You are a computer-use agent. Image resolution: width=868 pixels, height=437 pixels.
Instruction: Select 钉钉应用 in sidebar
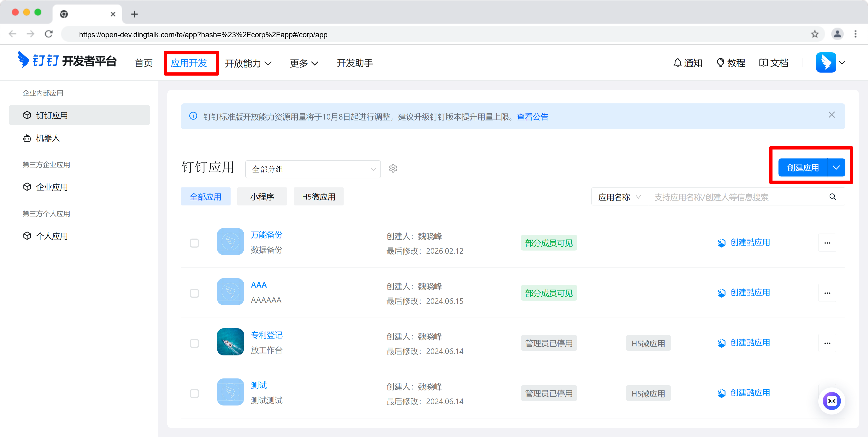pos(79,115)
